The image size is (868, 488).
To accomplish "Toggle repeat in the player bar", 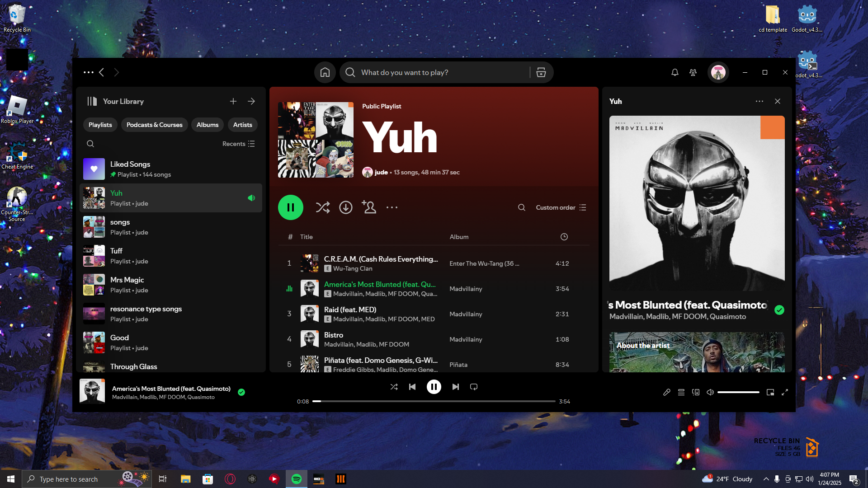I will [x=474, y=387].
